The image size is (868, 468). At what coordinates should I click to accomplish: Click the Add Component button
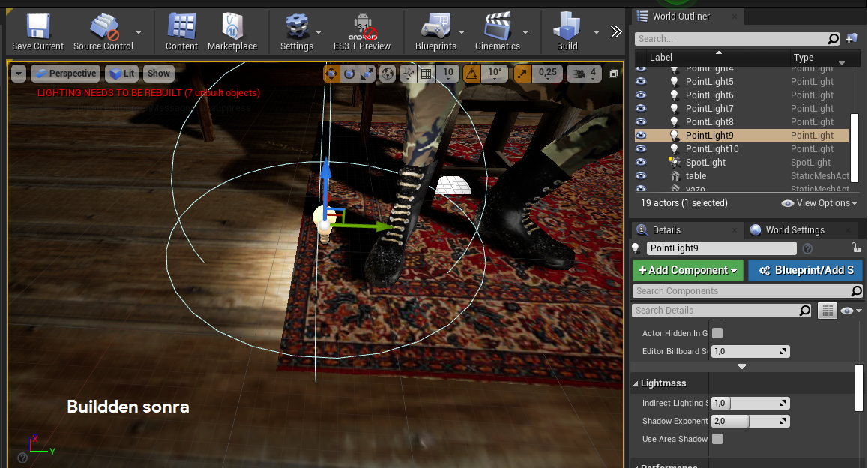point(688,270)
